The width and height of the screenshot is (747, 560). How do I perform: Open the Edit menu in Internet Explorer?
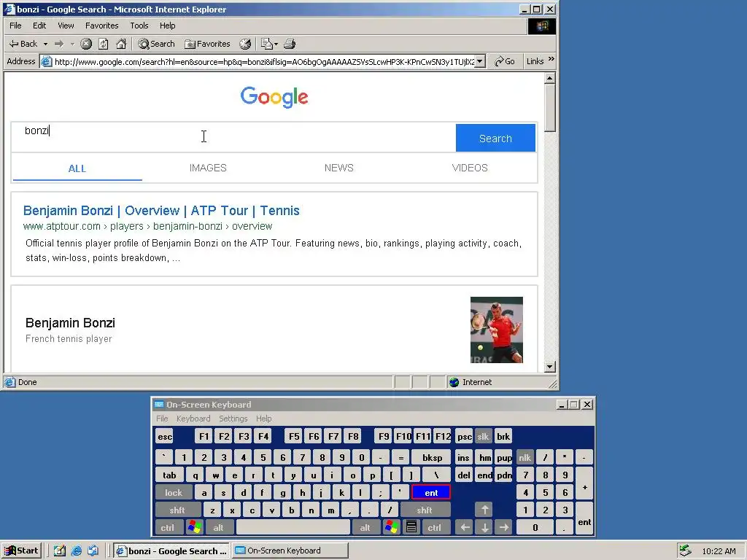[x=39, y=26]
